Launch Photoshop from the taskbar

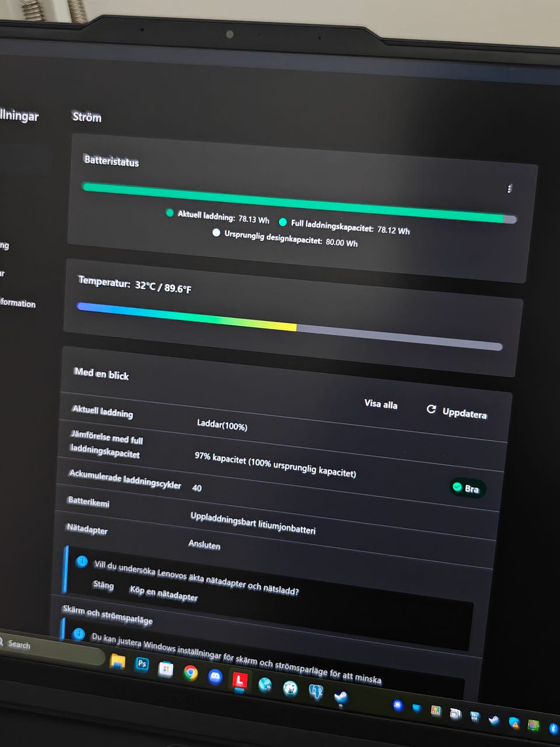click(142, 664)
